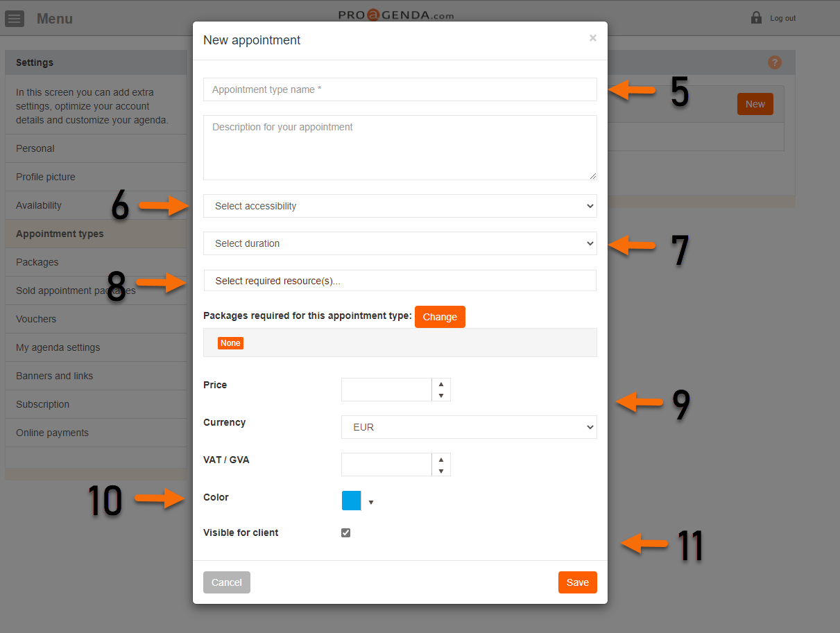Toggle the Visible for client checkbox
Viewport: 840px width, 633px height.
coord(346,532)
